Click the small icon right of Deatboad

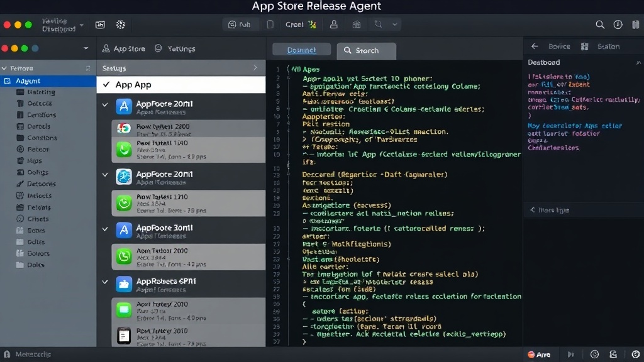click(x=638, y=62)
